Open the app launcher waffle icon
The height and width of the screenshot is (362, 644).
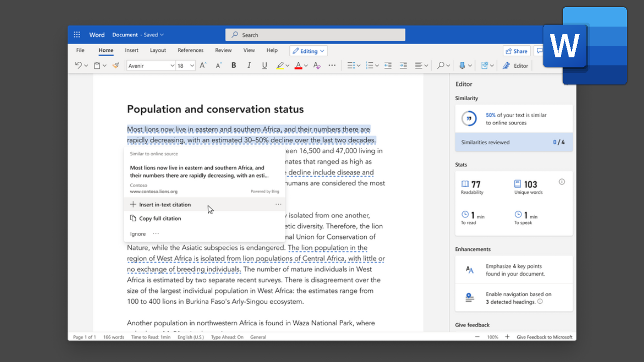pos(77,35)
